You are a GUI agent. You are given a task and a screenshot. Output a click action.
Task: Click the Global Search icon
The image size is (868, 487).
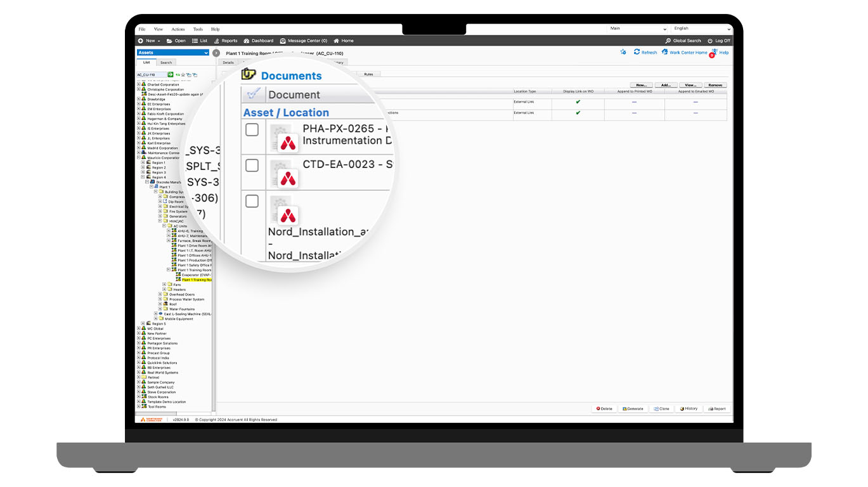670,40
